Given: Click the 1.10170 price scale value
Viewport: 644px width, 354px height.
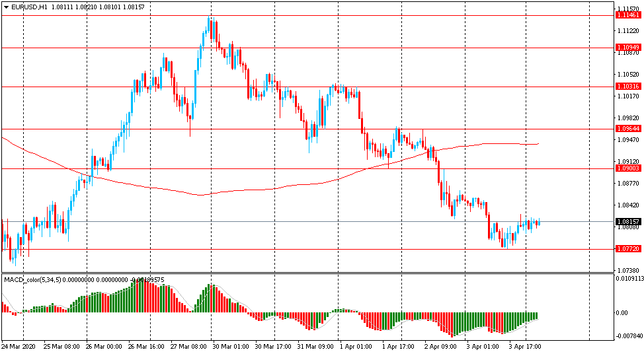Looking at the screenshot, I should tap(628, 96).
